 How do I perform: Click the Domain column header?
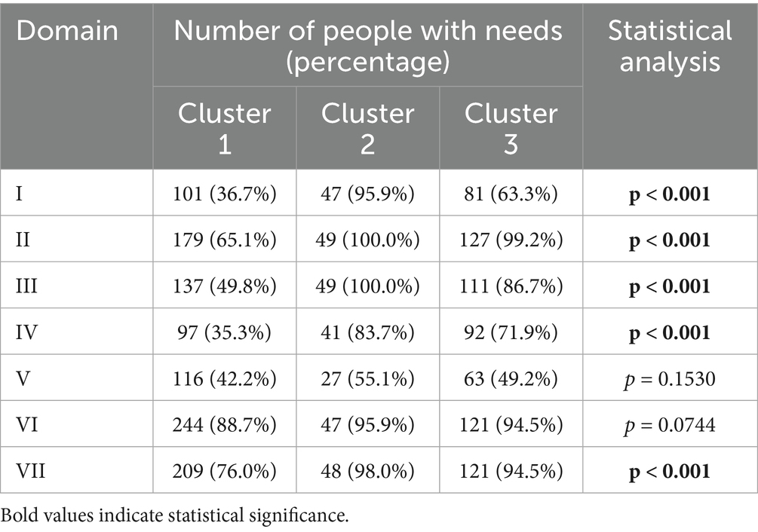coord(68,32)
